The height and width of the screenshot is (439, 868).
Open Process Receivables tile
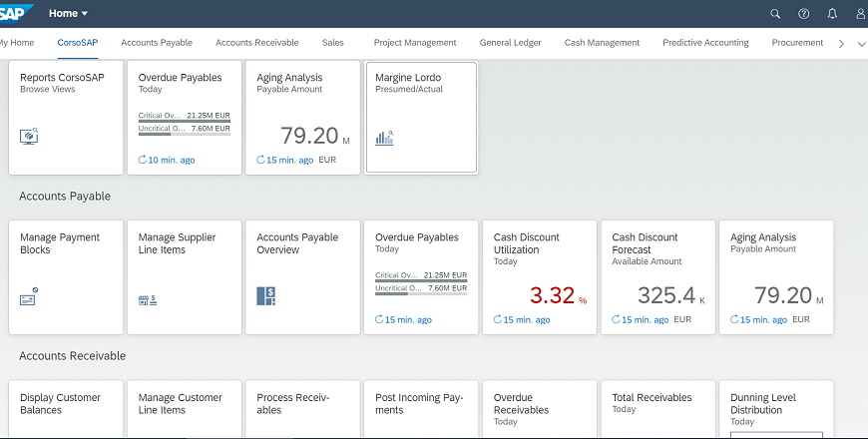click(x=303, y=408)
